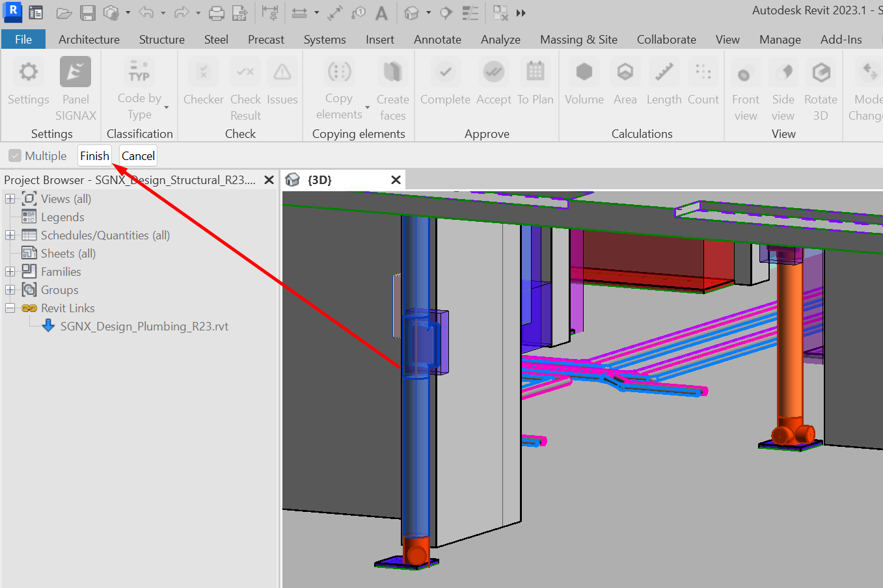Close the {3D} view tab
Screen dimensions: 883x588
[x=396, y=180]
